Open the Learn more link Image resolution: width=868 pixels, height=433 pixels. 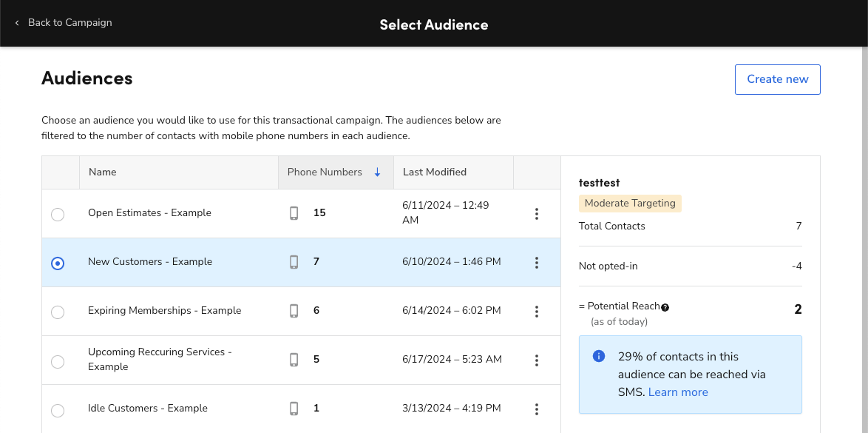tap(678, 392)
